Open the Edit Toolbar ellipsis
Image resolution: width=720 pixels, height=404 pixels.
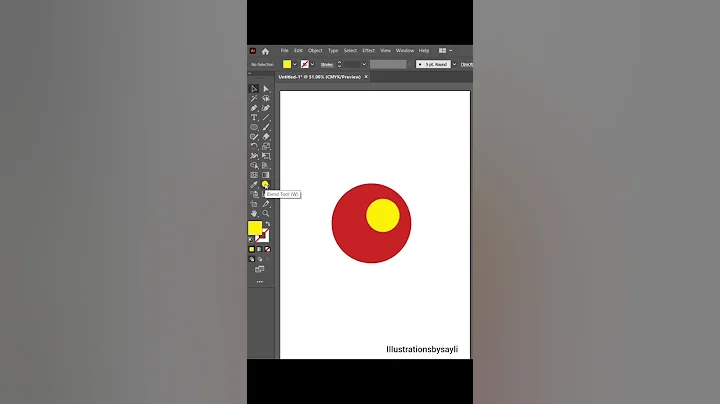(260, 282)
